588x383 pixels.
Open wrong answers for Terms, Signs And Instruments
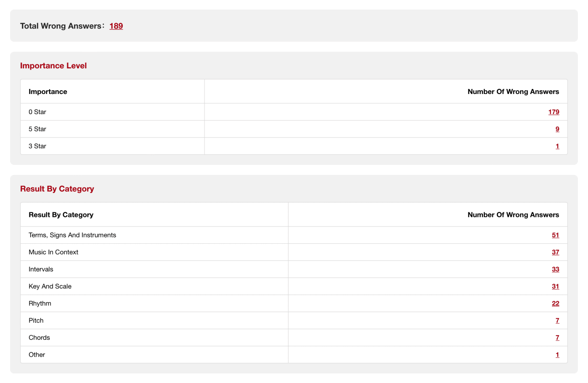point(555,235)
